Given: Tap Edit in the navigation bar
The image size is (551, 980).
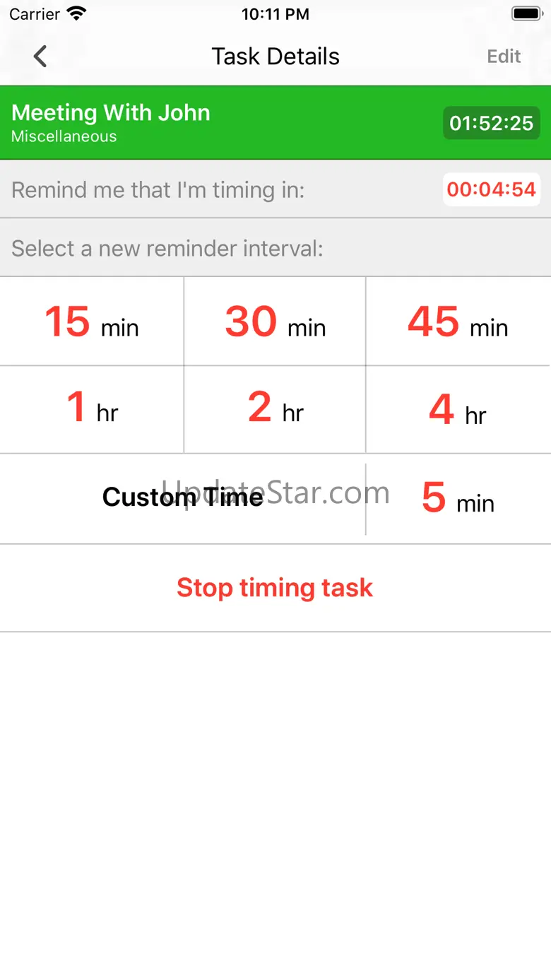Looking at the screenshot, I should click(504, 57).
